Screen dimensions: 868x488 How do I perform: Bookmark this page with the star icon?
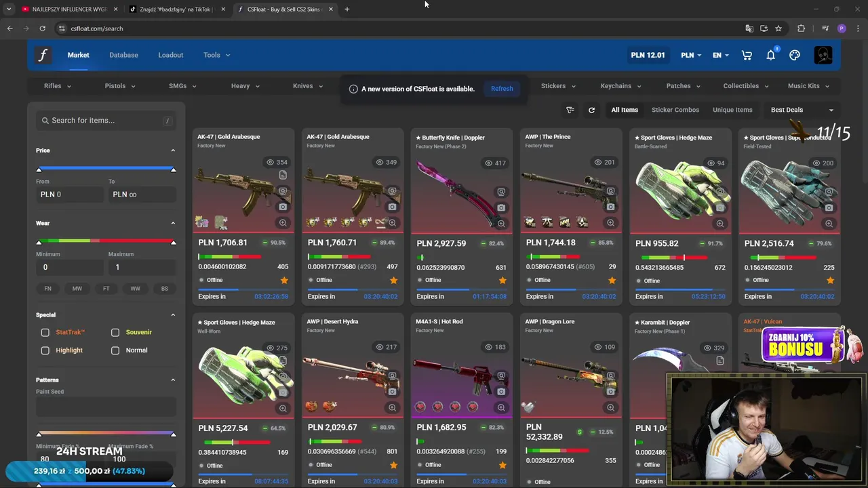pyautogui.click(x=778, y=28)
